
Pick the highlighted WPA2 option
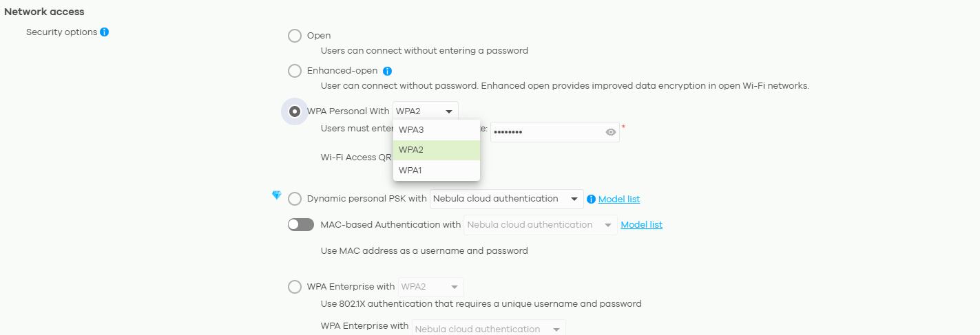[x=437, y=150]
